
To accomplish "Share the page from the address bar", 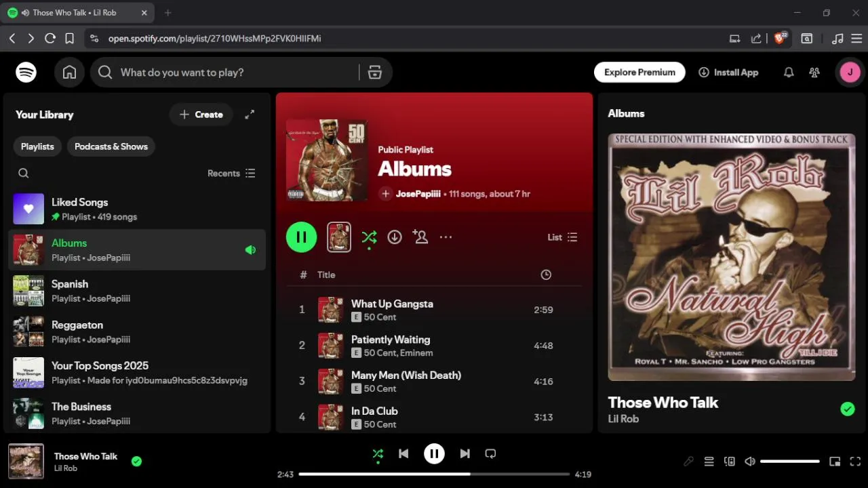I will click(756, 39).
